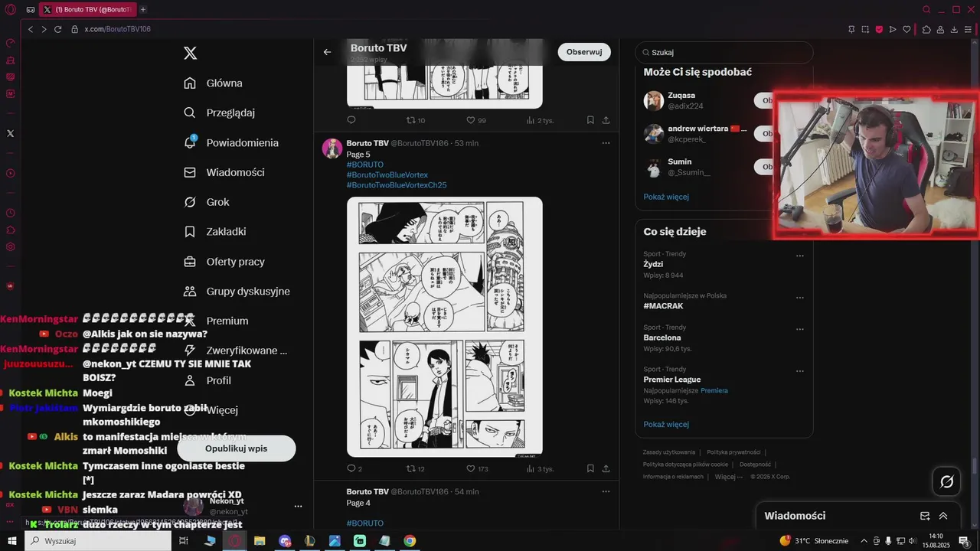Reload the page with refresh icon
Viewport: 980px width, 551px height.
click(57, 29)
